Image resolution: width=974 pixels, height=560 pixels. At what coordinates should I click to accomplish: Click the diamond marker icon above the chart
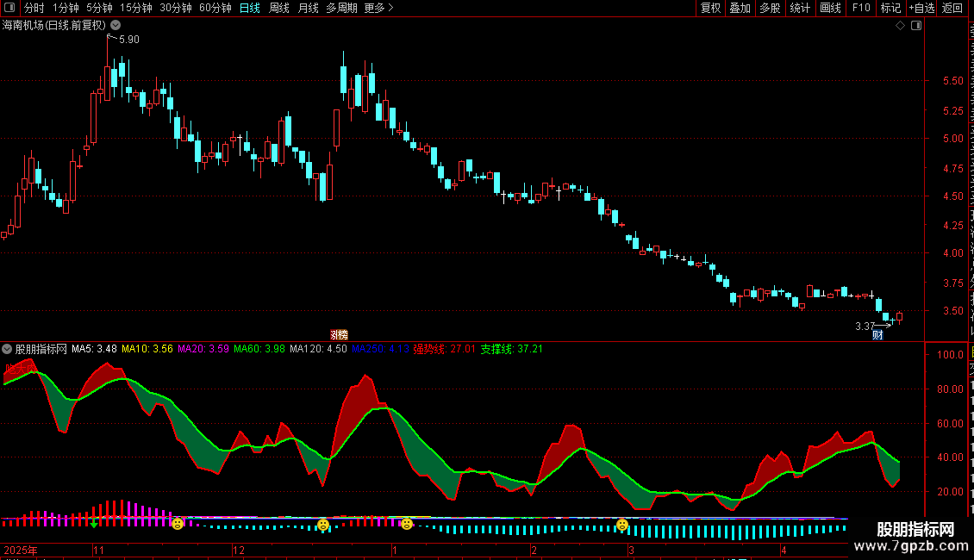900,26
